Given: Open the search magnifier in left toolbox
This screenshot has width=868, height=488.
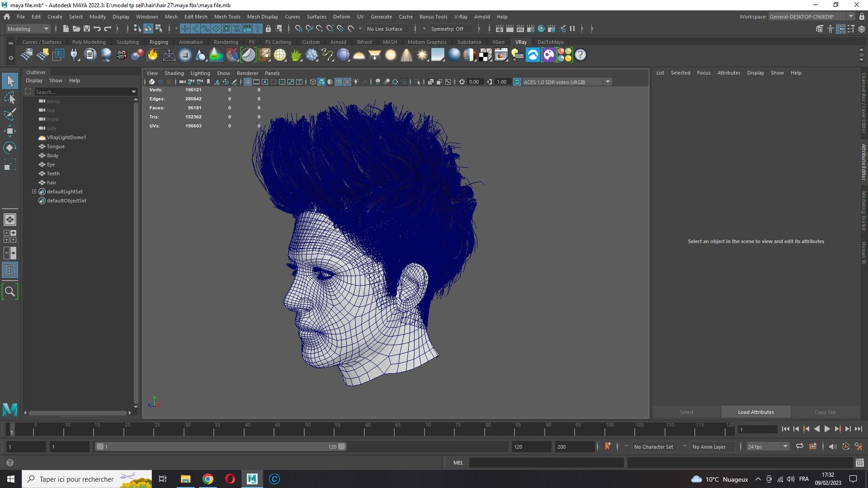Looking at the screenshot, I should click(10, 291).
